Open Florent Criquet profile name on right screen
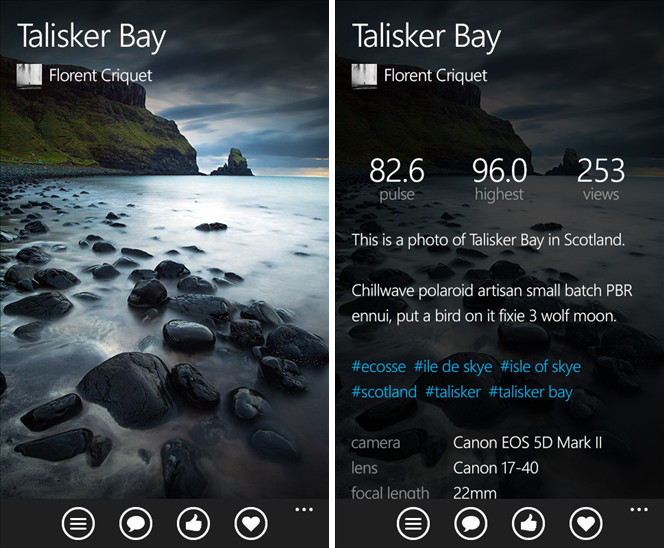Screen dimensions: 664x548 [x=435, y=76]
